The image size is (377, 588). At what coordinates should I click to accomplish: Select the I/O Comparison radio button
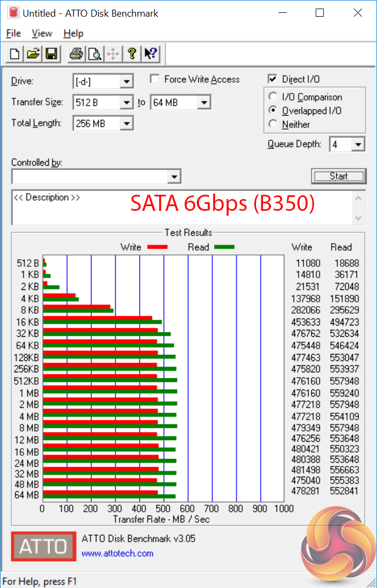273,96
